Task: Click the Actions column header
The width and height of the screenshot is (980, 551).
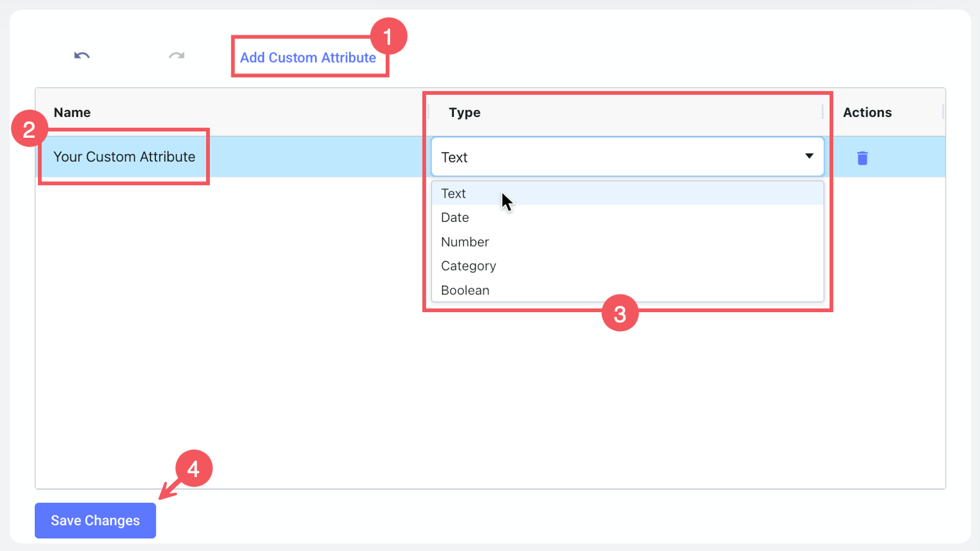Action: click(x=867, y=112)
